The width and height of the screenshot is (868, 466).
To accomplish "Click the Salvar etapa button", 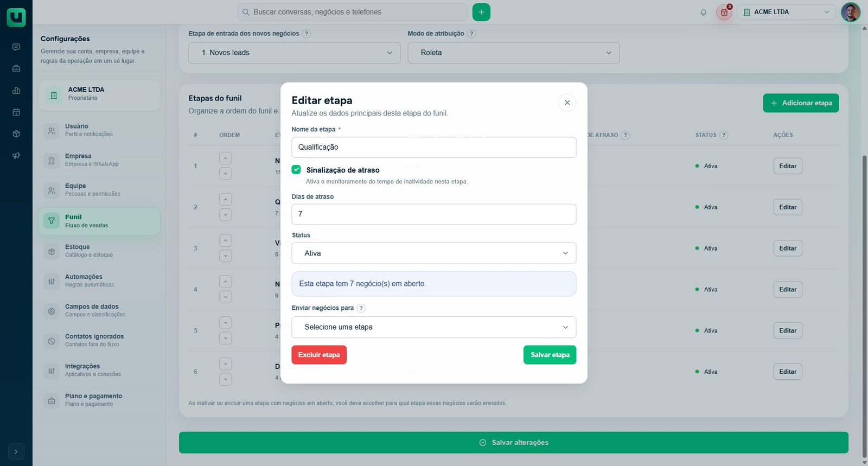I will [x=550, y=355].
